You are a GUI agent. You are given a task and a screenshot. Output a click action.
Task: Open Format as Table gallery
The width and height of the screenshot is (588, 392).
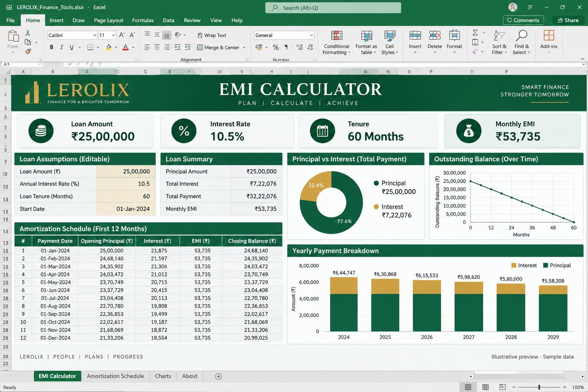click(x=366, y=42)
